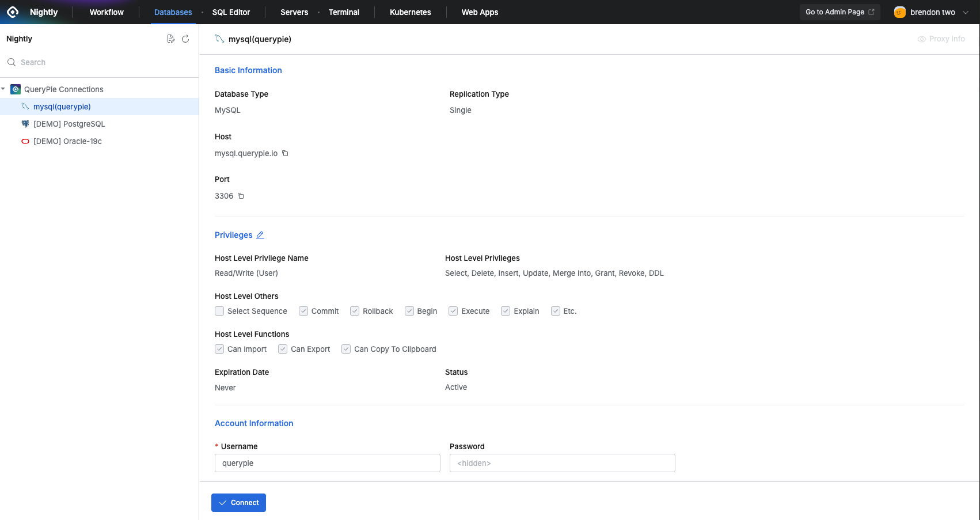
Task: Click the brendon two user avatar
Action: click(899, 12)
